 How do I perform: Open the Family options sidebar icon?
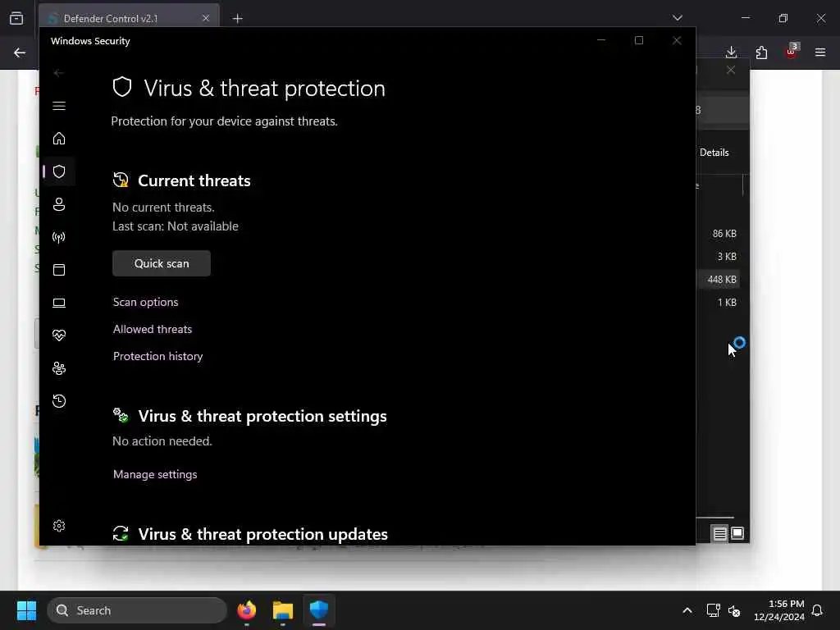(59, 368)
